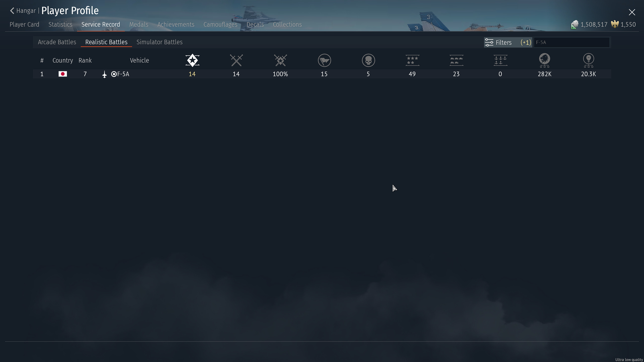The height and width of the screenshot is (362, 644).
Task: Go back to the Hangar
Action: pyautogui.click(x=23, y=11)
